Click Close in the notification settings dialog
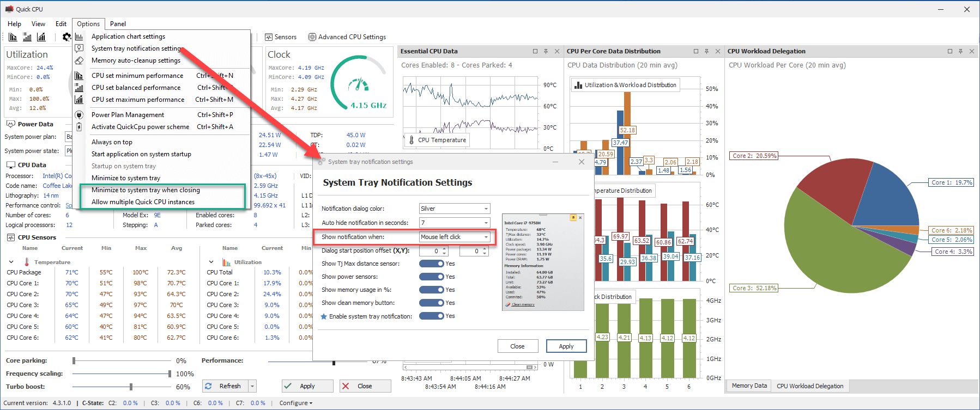The height and width of the screenshot is (410, 980). [x=517, y=346]
